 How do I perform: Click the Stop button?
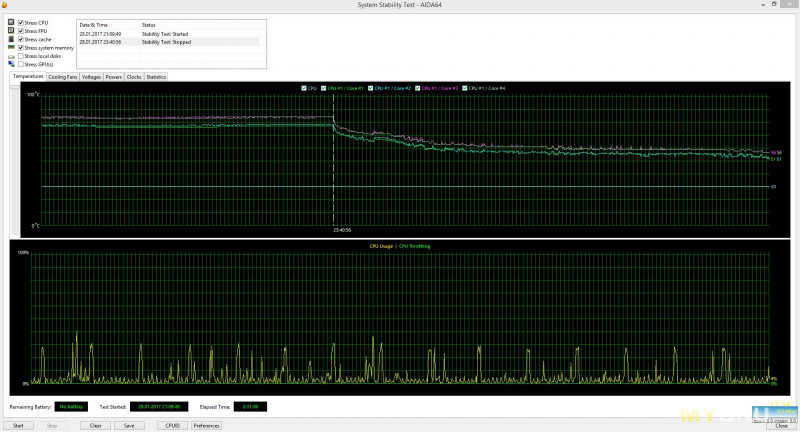click(x=52, y=425)
